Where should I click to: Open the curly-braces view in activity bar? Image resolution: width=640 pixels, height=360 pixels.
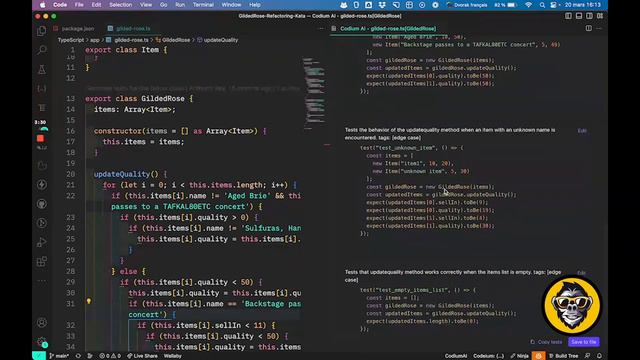click(42, 89)
